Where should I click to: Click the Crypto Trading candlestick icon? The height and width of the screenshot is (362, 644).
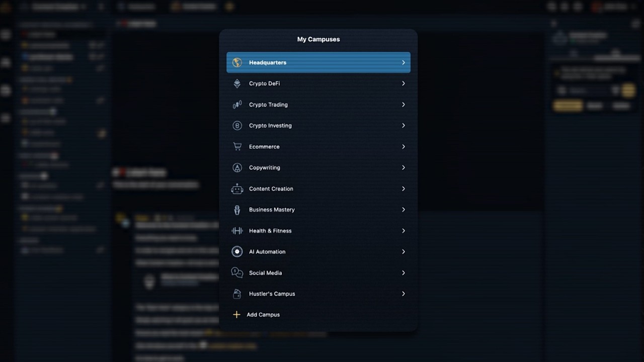point(237,105)
